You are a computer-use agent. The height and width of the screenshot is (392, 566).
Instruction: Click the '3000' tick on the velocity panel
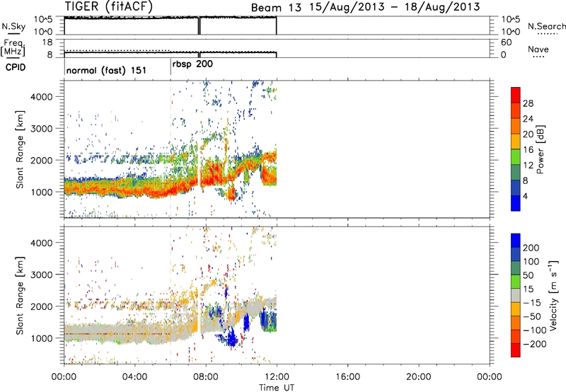point(42,275)
